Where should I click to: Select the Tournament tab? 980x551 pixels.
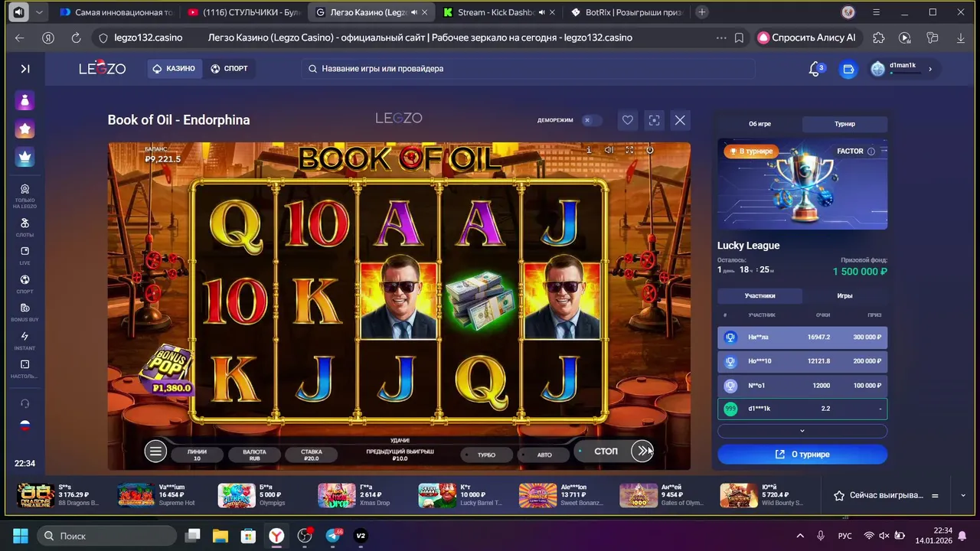(845, 124)
